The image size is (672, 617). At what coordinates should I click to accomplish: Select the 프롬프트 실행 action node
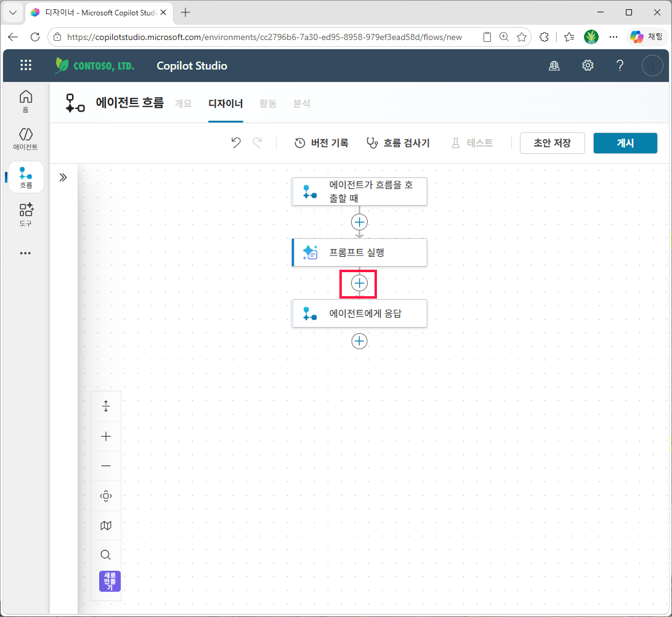[x=359, y=252]
